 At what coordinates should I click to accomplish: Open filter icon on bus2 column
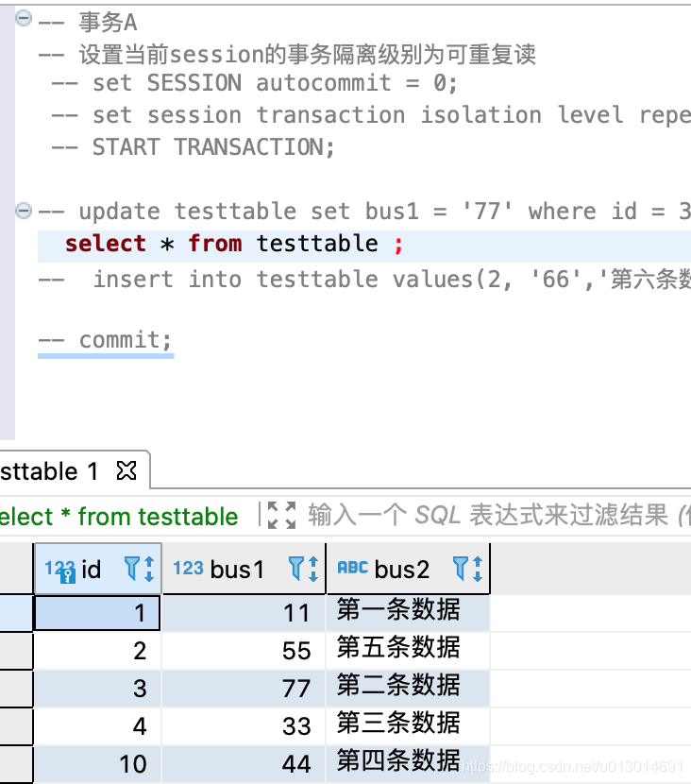(x=460, y=569)
